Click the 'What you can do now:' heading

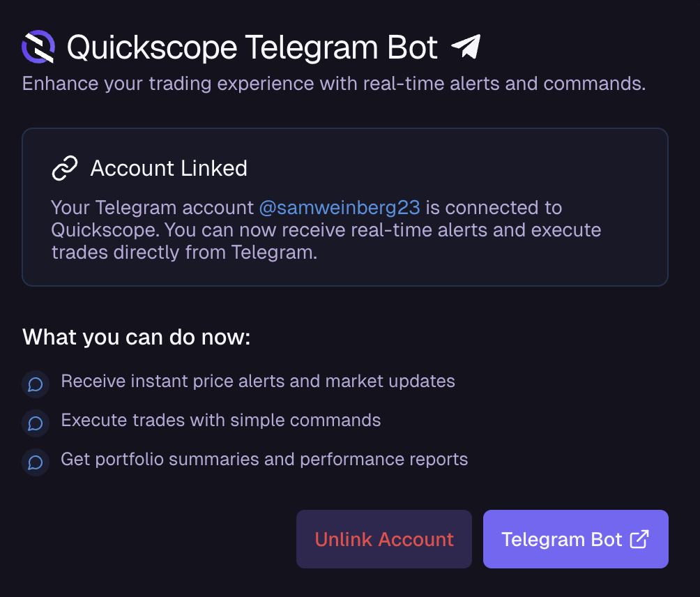(x=136, y=338)
